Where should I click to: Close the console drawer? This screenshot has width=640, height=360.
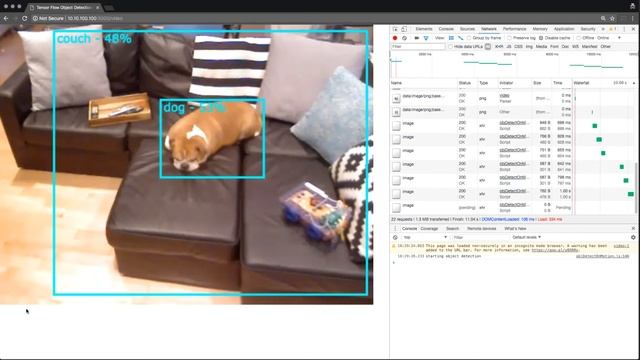click(633, 229)
